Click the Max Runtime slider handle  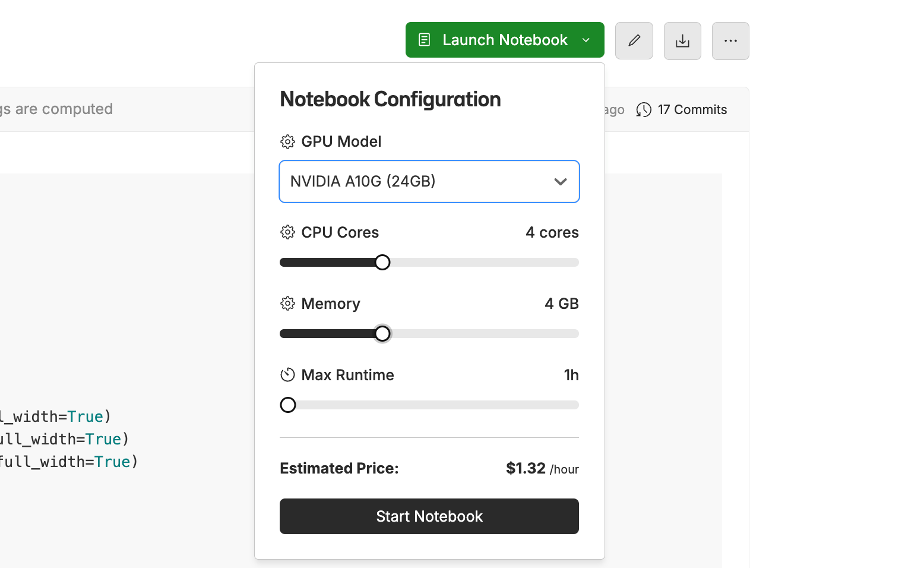[288, 405]
